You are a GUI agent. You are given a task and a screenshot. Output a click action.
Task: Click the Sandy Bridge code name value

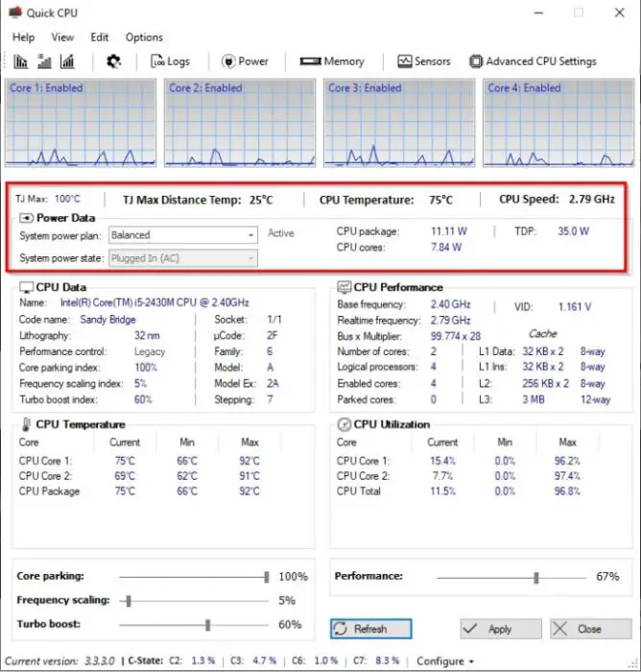pyautogui.click(x=108, y=320)
